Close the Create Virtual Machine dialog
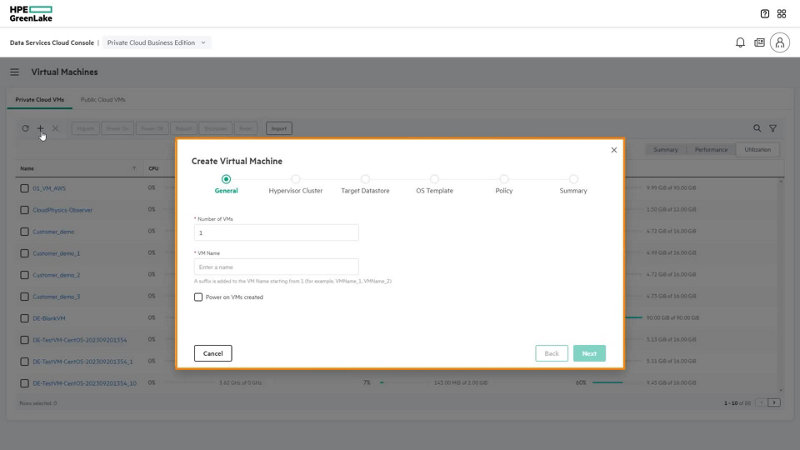 tap(614, 150)
